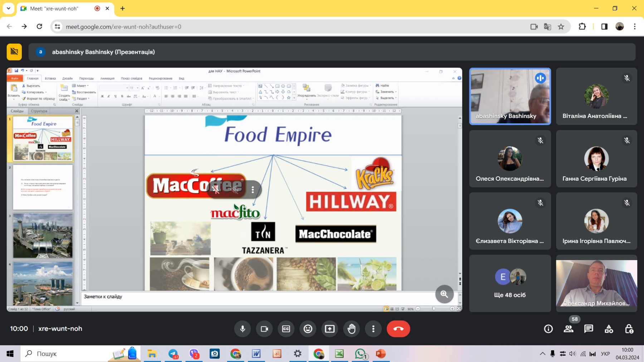The width and height of the screenshot is (644, 362).
Task: Toggle the camera button
Action: 264,329
